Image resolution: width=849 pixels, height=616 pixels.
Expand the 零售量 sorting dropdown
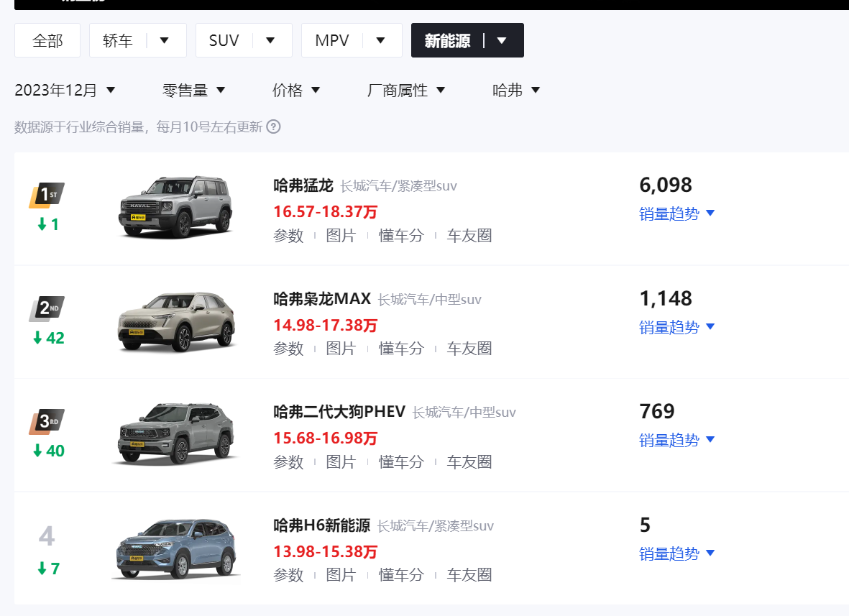[x=194, y=89]
